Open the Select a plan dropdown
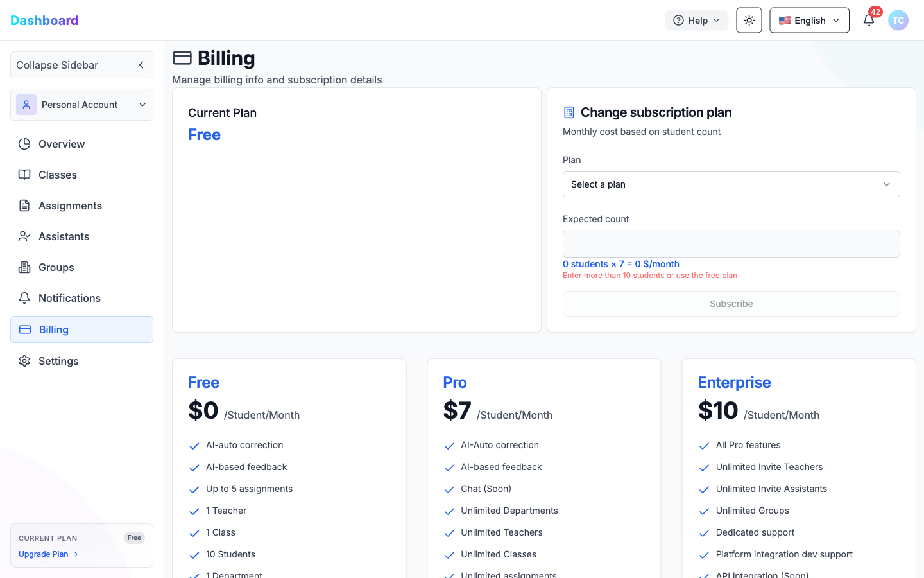 [731, 184]
